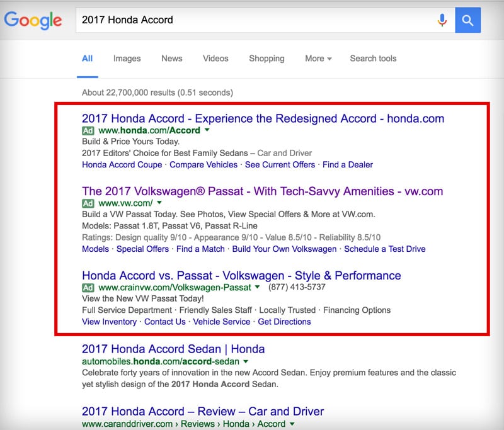The image size is (504, 430).
Task: Click 'Models: Passat 1.8T, Passat V6' text
Action: click(169, 226)
